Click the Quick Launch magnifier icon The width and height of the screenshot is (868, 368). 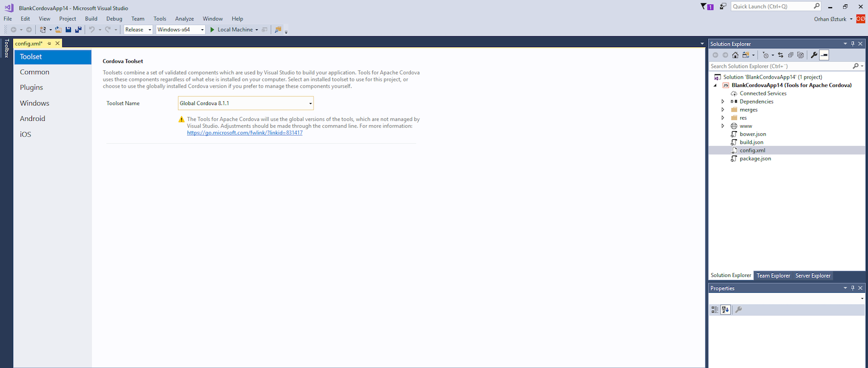[x=816, y=7]
